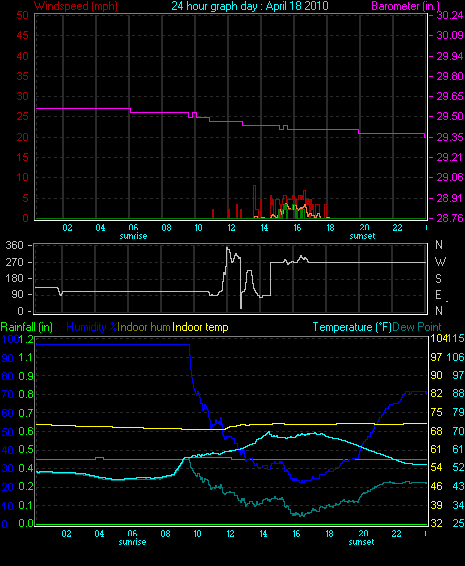Click the Temperature (°F) legend label
The height and width of the screenshot is (566, 465).
pos(352,327)
